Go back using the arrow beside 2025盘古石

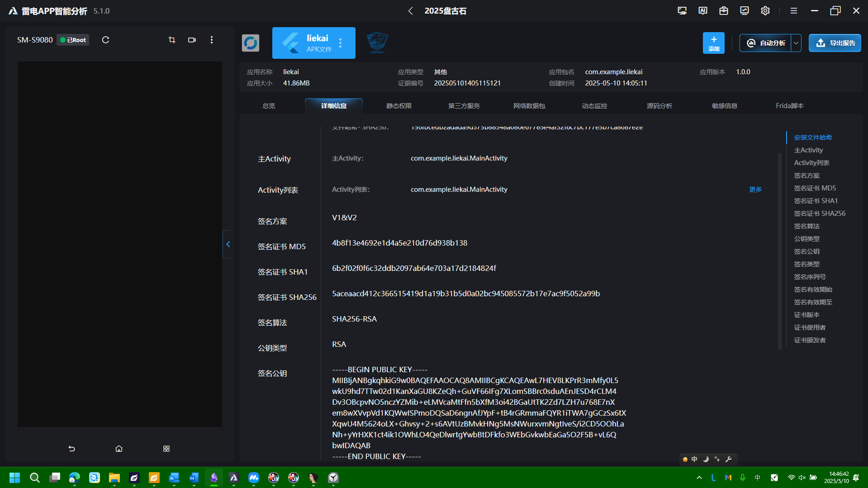pos(411,11)
